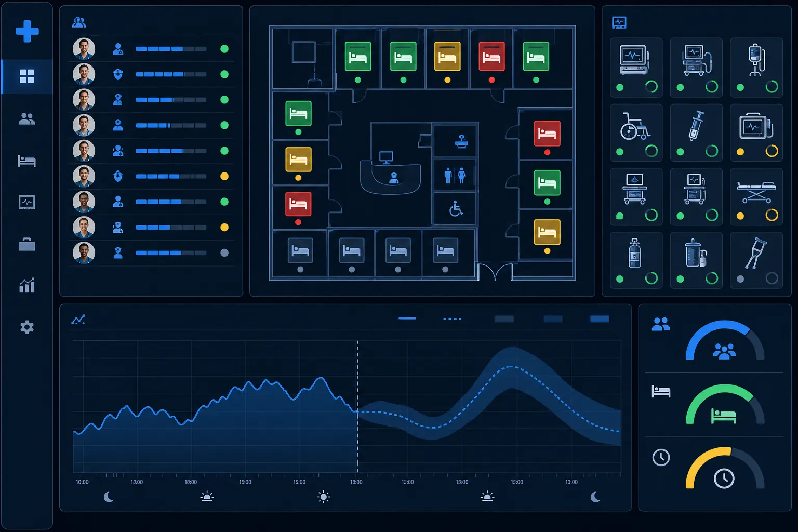Select the yellow bed in the top row
This screenshot has width=798, height=532.
[447, 56]
